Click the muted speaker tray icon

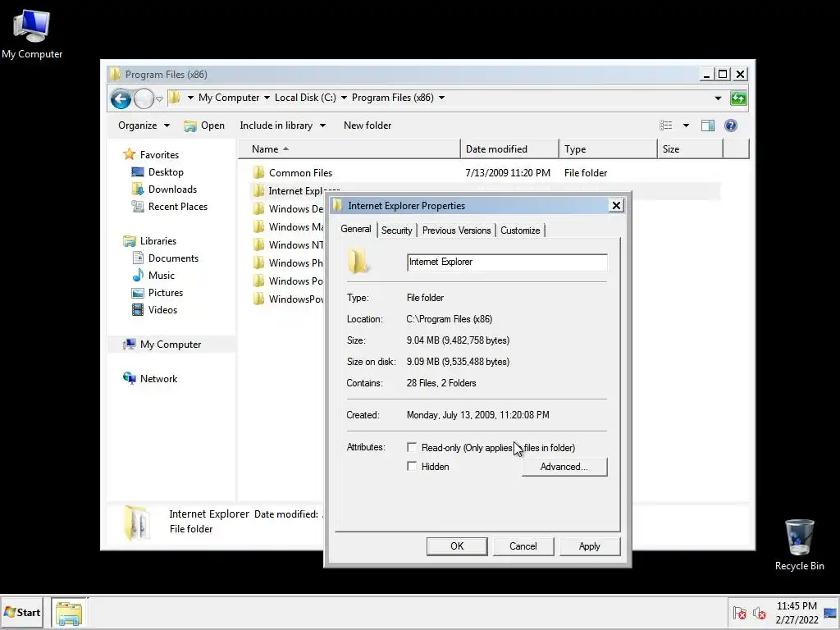point(759,613)
